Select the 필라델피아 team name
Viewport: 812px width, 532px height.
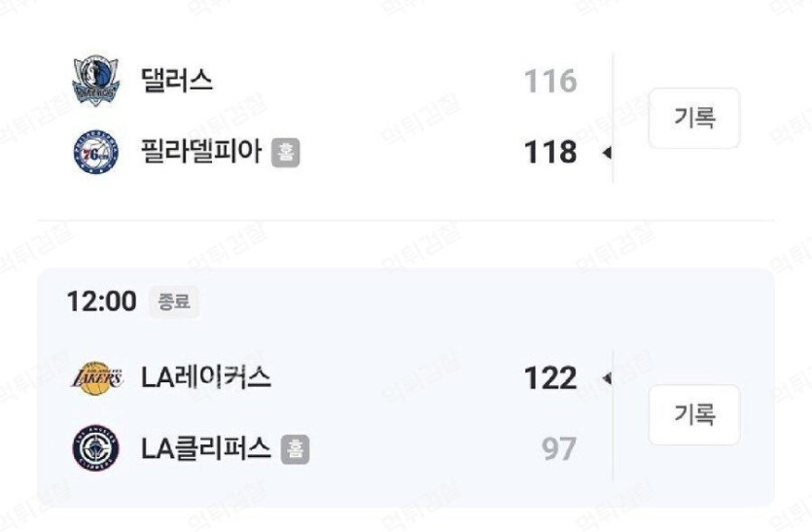tap(201, 152)
